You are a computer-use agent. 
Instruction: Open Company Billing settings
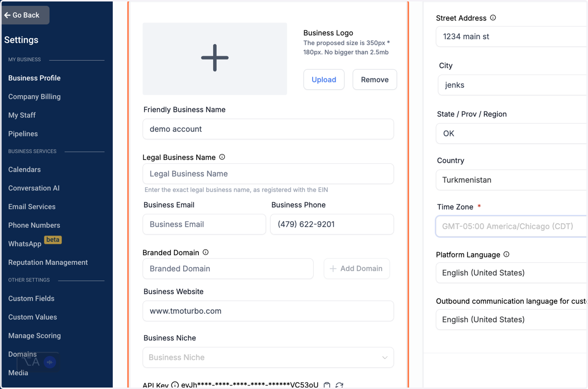[x=34, y=97]
